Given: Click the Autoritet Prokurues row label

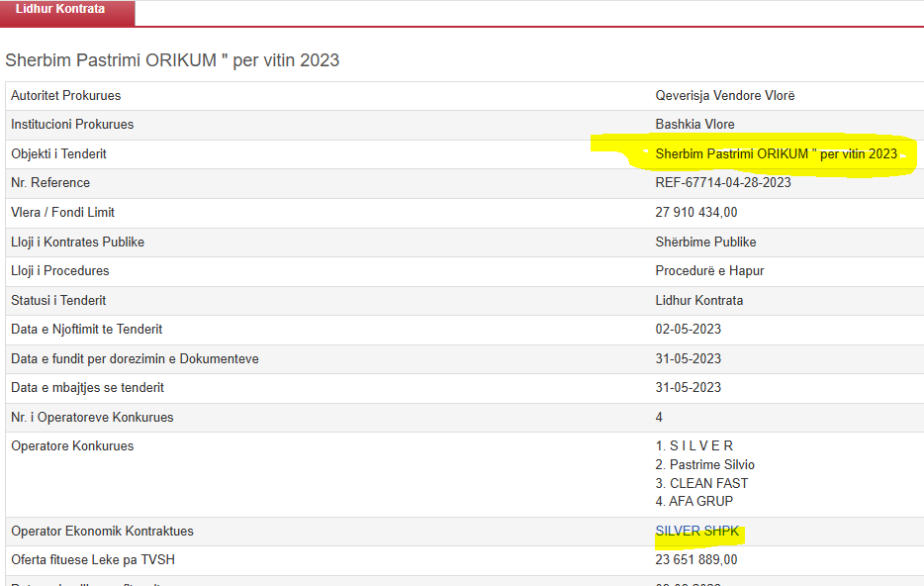Looking at the screenshot, I should click(66, 96).
